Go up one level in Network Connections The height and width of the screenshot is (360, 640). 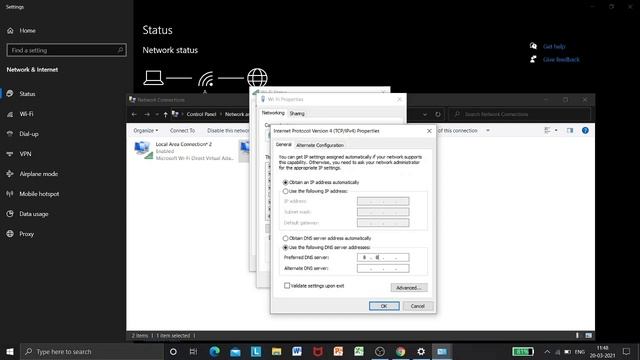pyautogui.click(x=165, y=115)
